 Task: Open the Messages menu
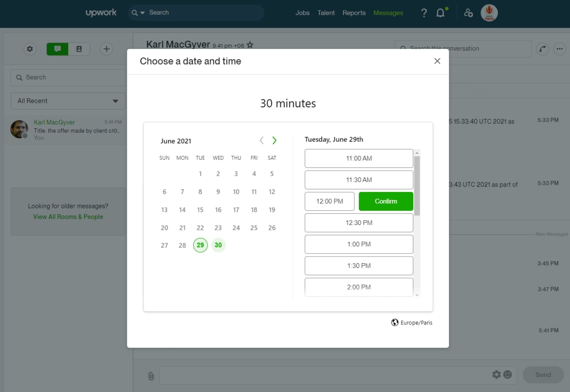point(388,13)
